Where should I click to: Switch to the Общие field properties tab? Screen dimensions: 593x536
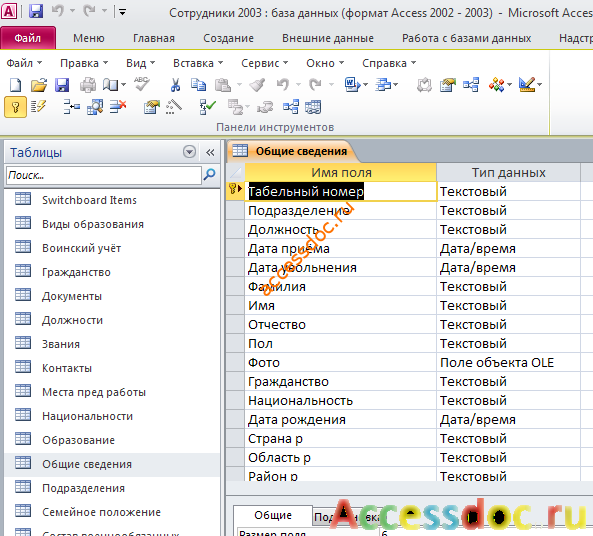coord(273,515)
